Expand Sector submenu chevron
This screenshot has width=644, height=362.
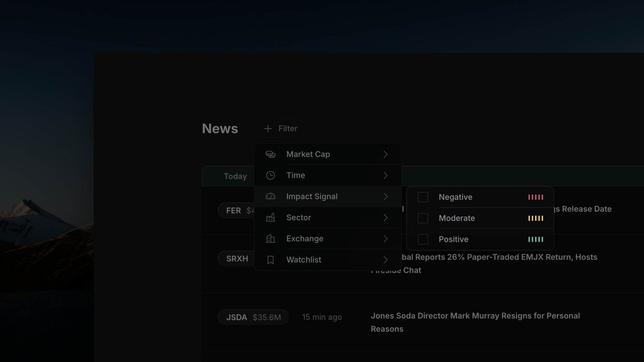pos(385,218)
